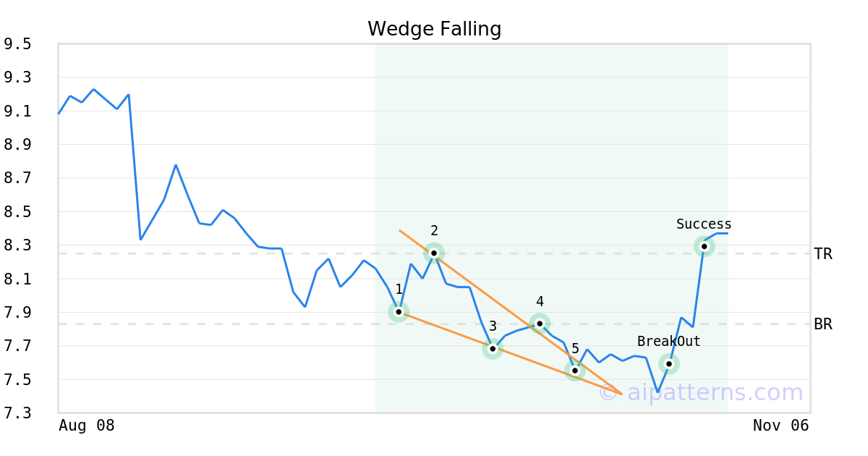Click the Success point marker dot
Screen dimensions: 868x456
(704, 246)
